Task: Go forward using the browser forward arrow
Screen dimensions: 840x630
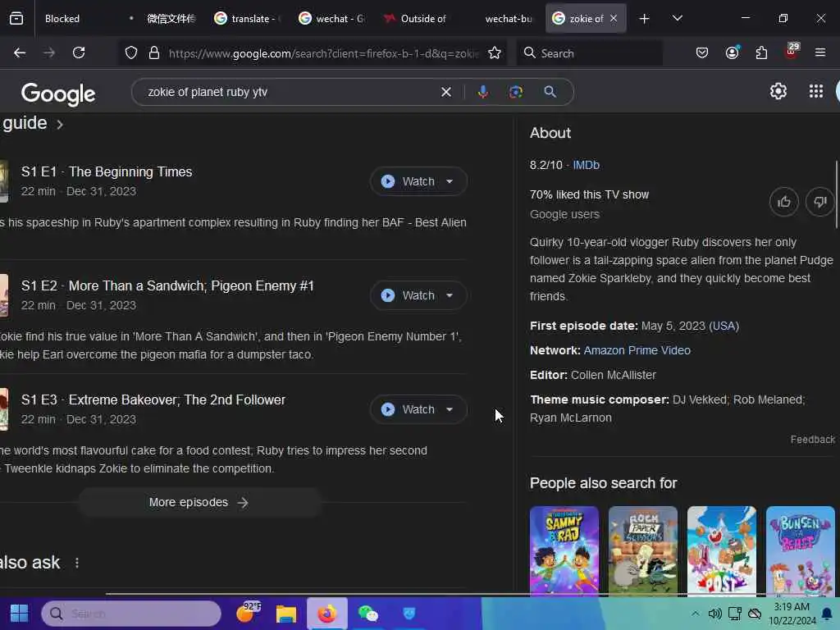Action: pyautogui.click(x=49, y=52)
